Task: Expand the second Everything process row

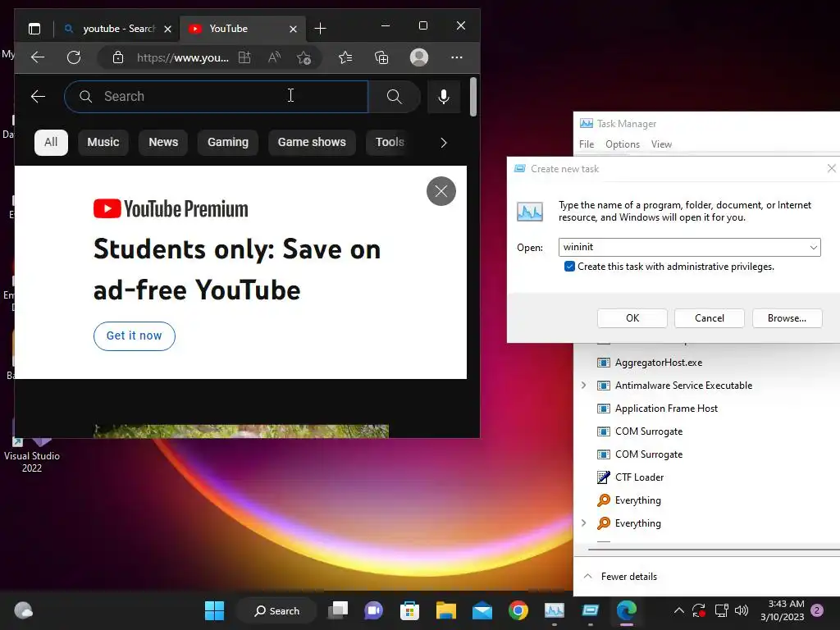Action: [583, 523]
